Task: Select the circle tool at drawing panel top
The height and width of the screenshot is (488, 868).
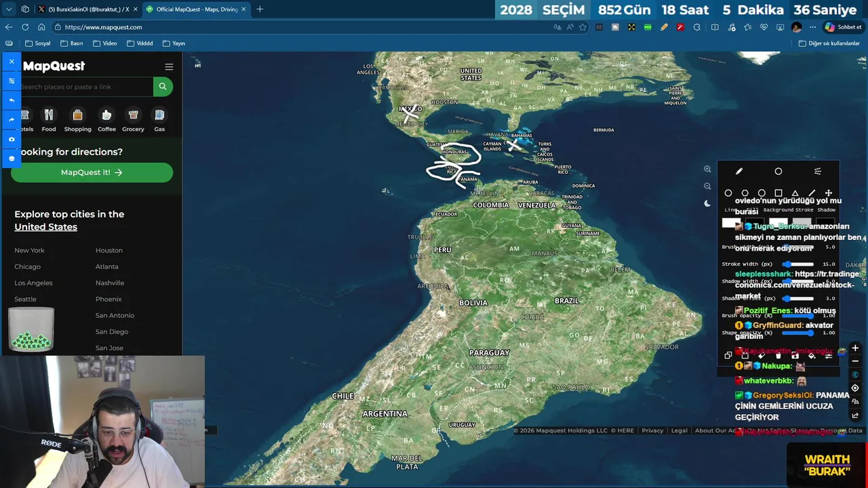Action: tap(778, 171)
